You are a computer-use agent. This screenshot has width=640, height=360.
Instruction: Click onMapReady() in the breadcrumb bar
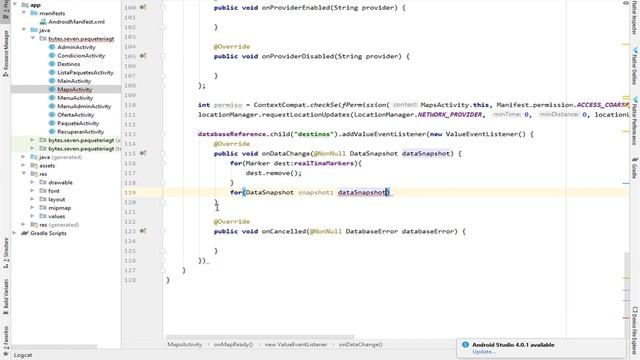[x=233, y=344]
